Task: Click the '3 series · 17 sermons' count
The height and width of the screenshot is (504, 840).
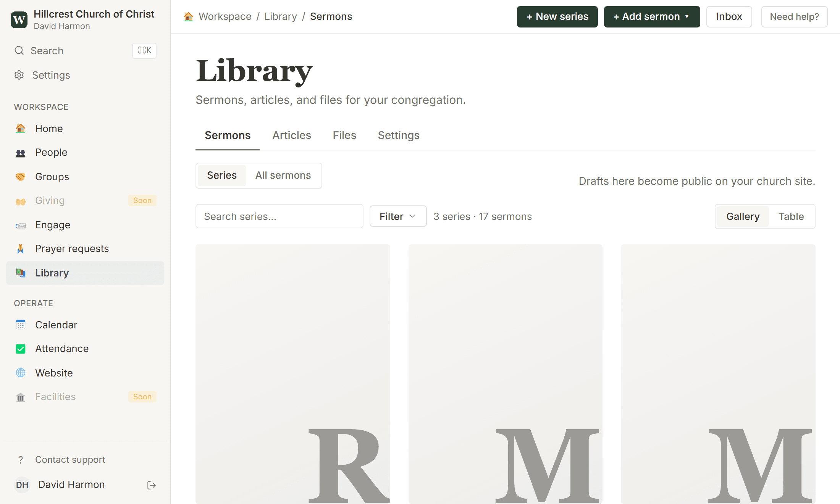Action: (483, 216)
